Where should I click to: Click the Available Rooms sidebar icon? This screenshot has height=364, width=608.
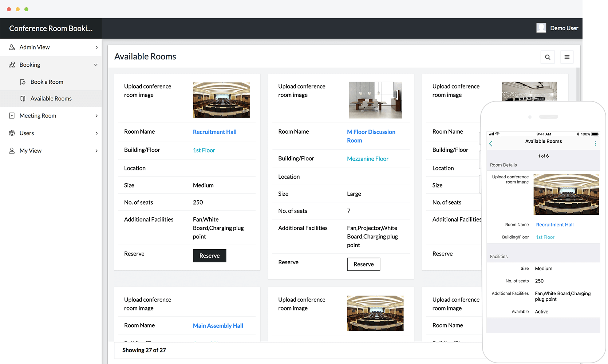(x=23, y=99)
